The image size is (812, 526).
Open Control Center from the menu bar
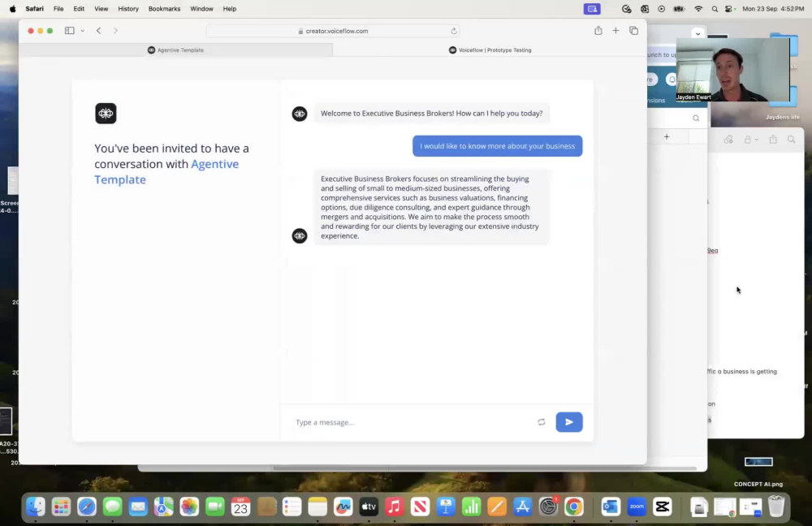730,9
